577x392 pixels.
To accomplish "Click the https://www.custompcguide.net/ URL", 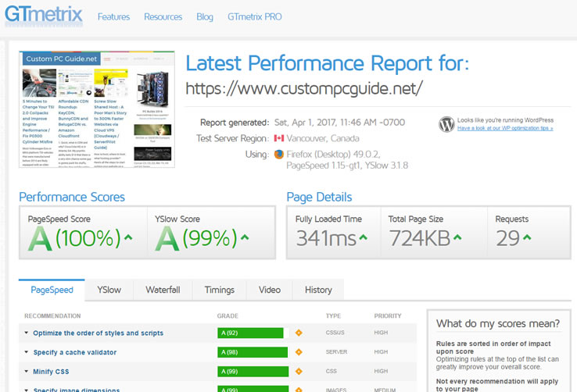I will [304, 89].
